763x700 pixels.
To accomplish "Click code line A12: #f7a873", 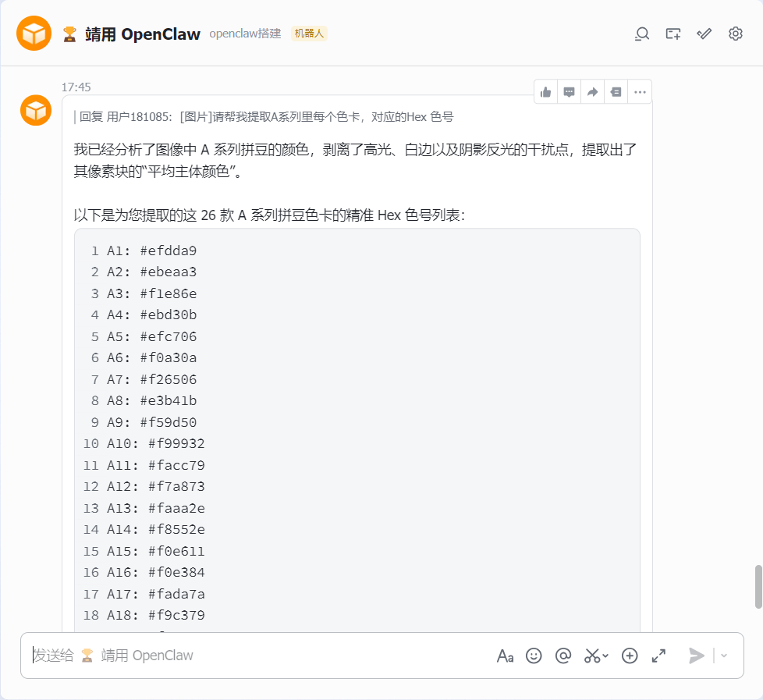I will click(156, 486).
